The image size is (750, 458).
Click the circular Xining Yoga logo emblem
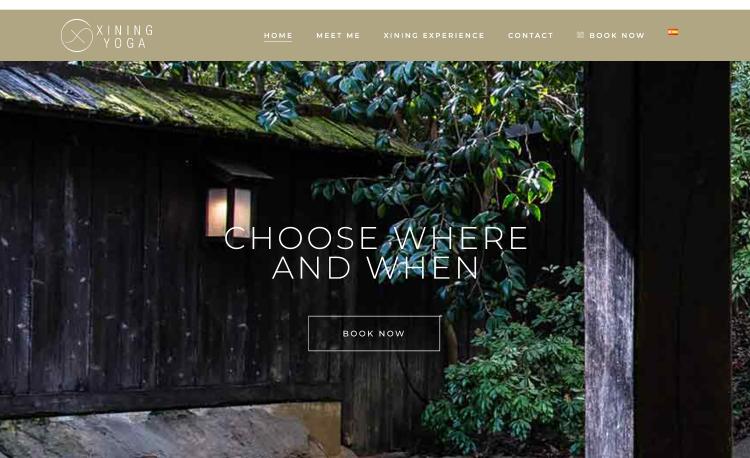pyautogui.click(x=77, y=35)
